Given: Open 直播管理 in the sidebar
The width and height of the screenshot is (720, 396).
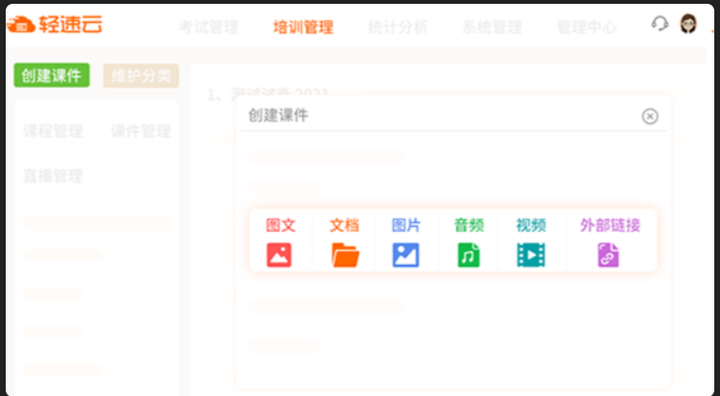Looking at the screenshot, I should (53, 176).
